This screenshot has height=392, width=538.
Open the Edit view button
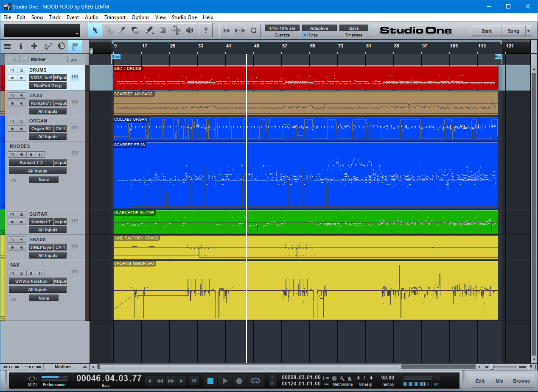(480, 381)
